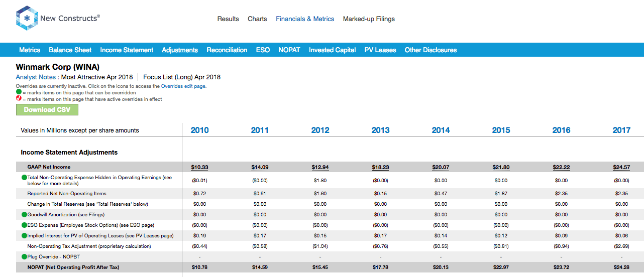Switch to the Metrics tab

tap(30, 50)
